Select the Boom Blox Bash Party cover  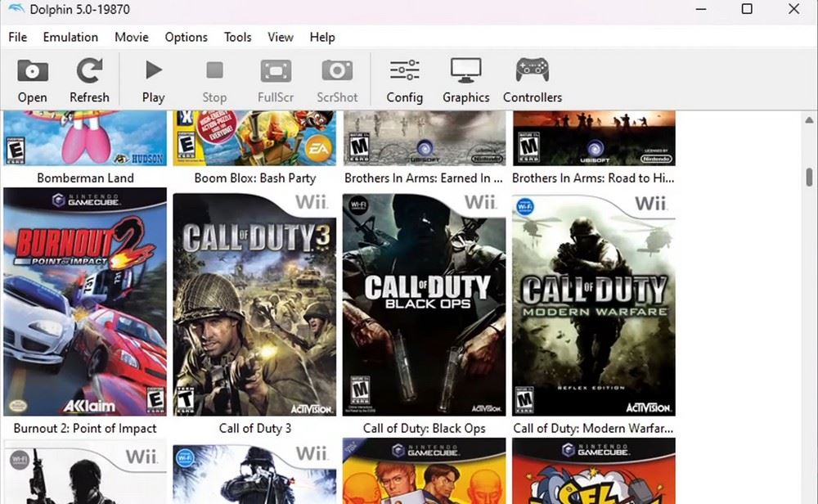(254, 138)
